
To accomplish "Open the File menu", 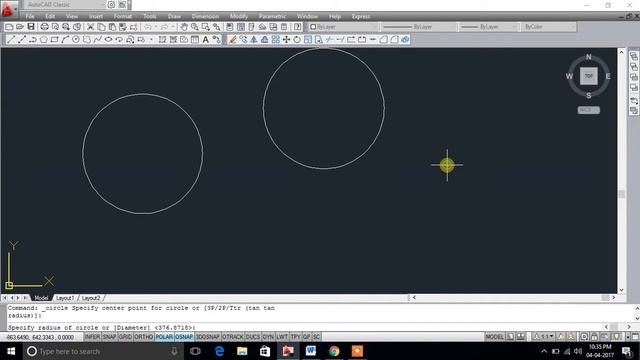I will point(30,16).
